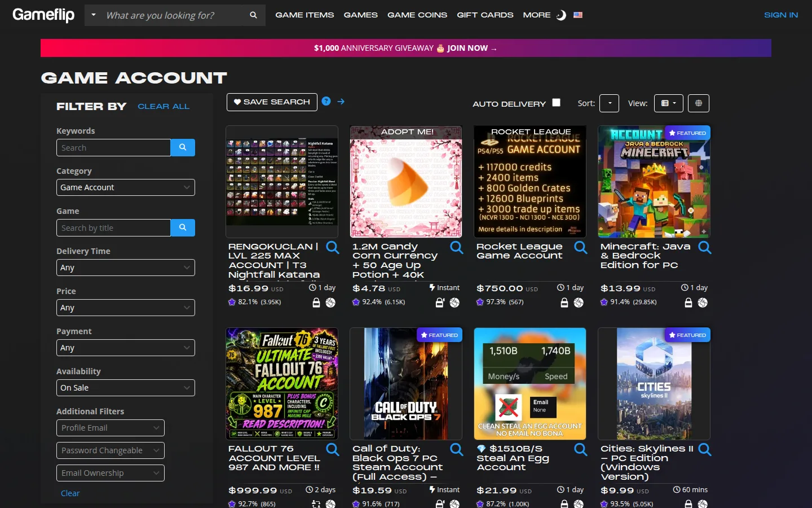Image resolution: width=812 pixels, height=508 pixels.
Task: Open the GAMES menu
Action: [361, 15]
